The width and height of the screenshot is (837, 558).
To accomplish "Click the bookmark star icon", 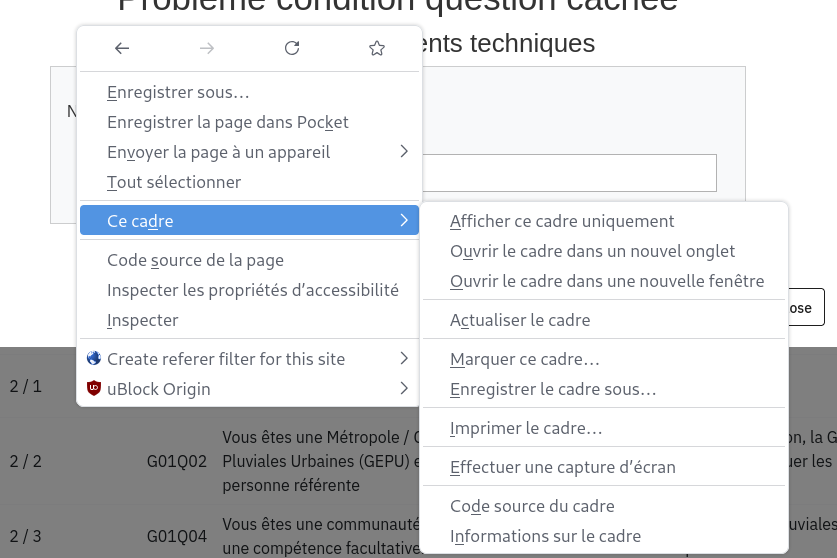I will pyautogui.click(x=377, y=48).
